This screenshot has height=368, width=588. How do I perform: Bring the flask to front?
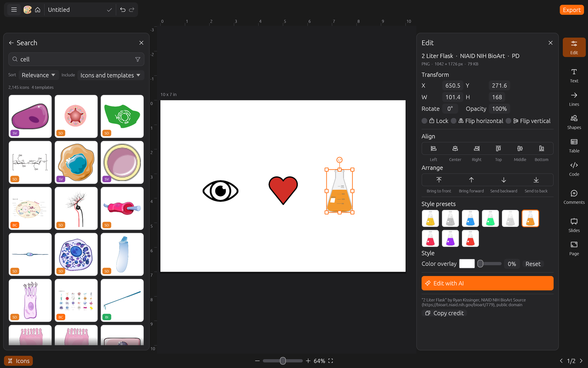coord(439,180)
